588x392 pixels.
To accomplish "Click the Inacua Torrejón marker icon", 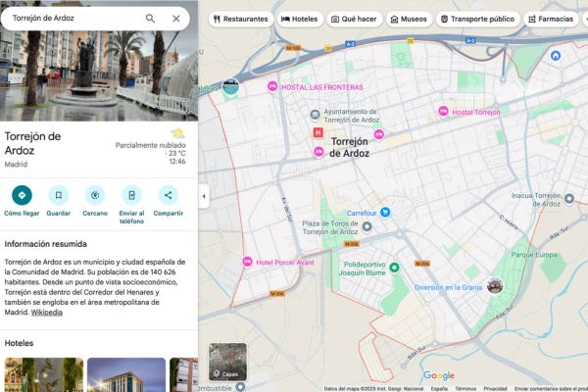I will [x=568, y=198].
